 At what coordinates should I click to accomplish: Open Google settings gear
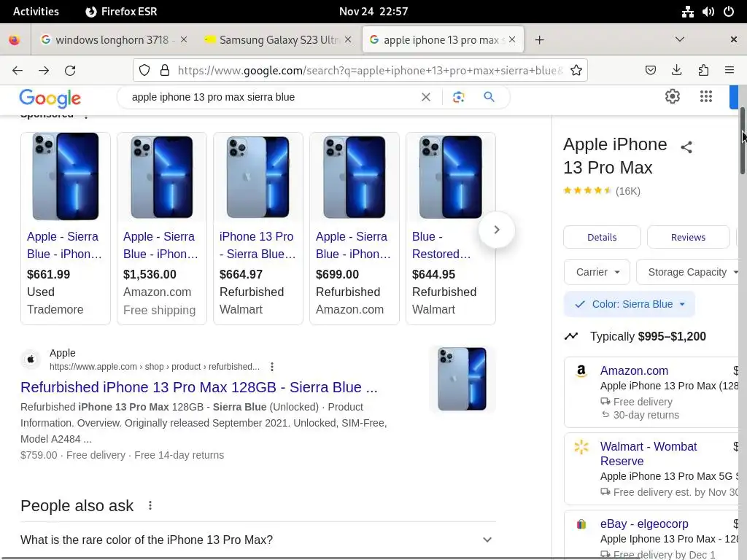coord(672,97)
